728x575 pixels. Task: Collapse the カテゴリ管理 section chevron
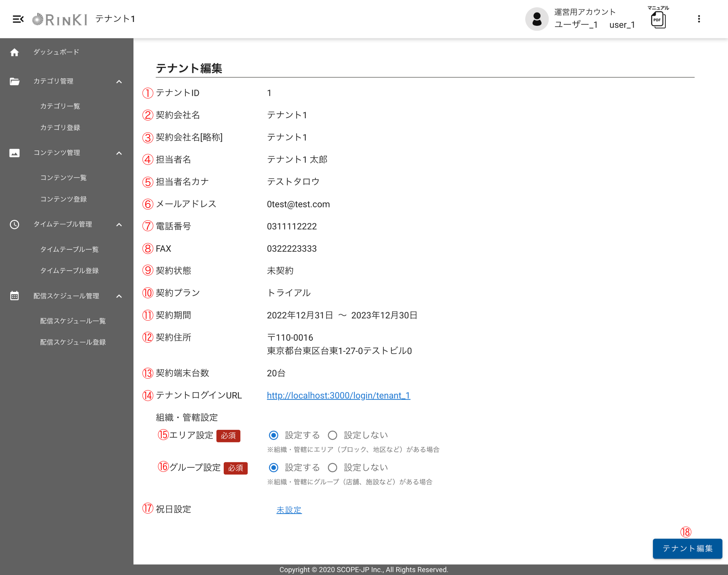tap(119, 81)
